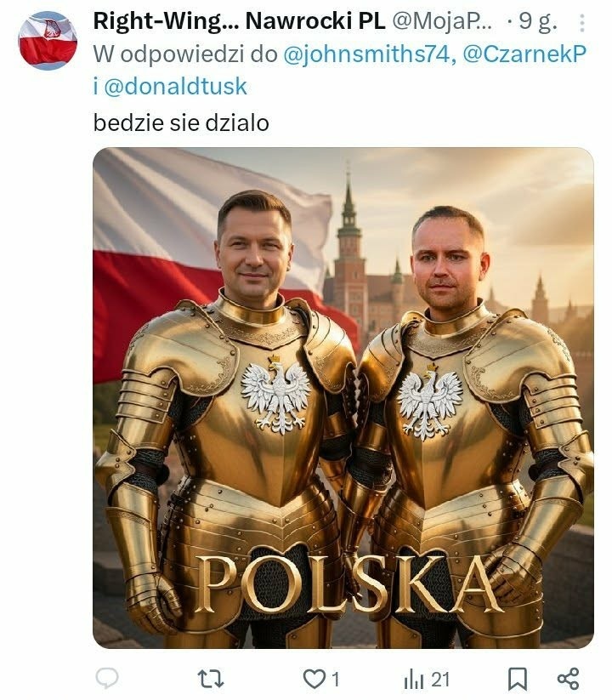Click the like count 1
Screen dimensions: 612x700
tap(336, 680)
